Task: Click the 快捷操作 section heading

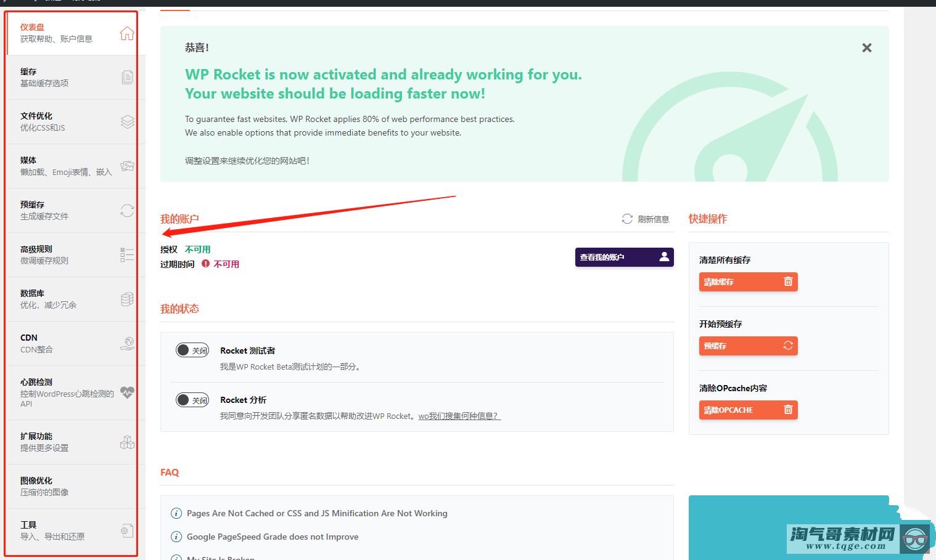Action: pyautogui.click(x=708, y=219)
